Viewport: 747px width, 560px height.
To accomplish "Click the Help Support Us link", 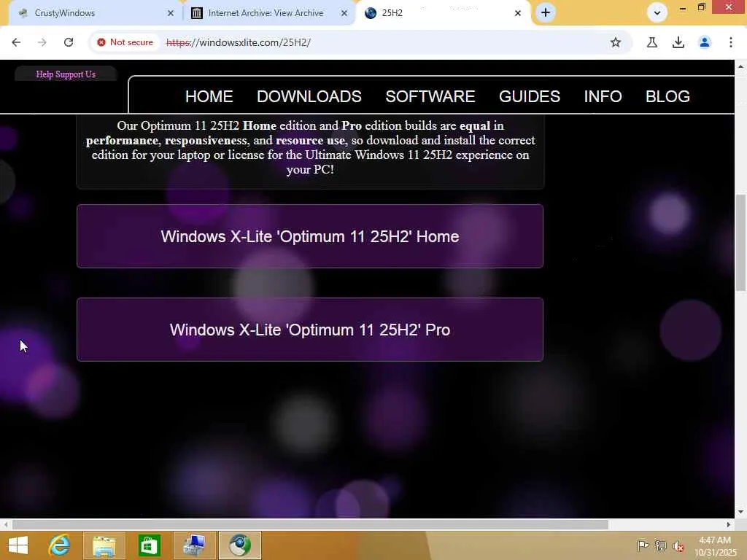I will click(x=66, y=74).
